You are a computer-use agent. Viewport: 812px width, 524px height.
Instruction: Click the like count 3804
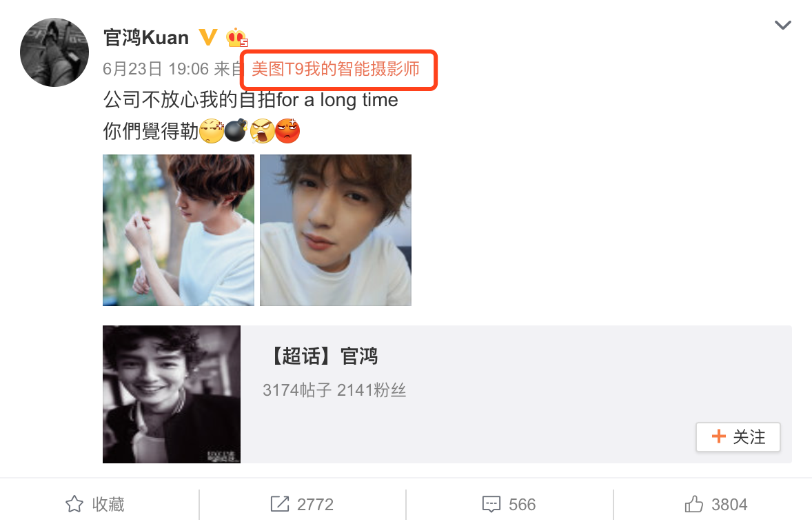point(729,504)
